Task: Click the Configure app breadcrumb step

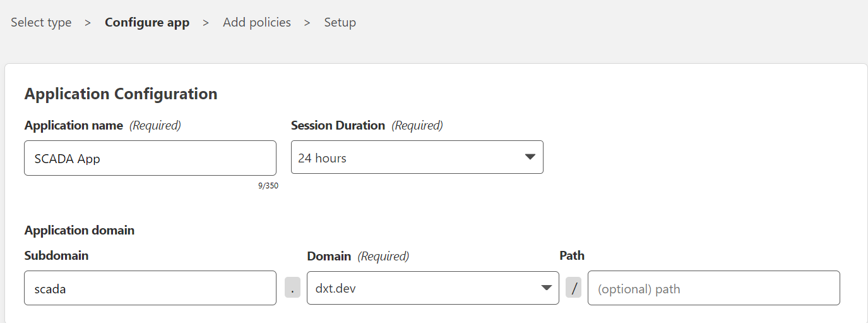Action: point(147,22)
